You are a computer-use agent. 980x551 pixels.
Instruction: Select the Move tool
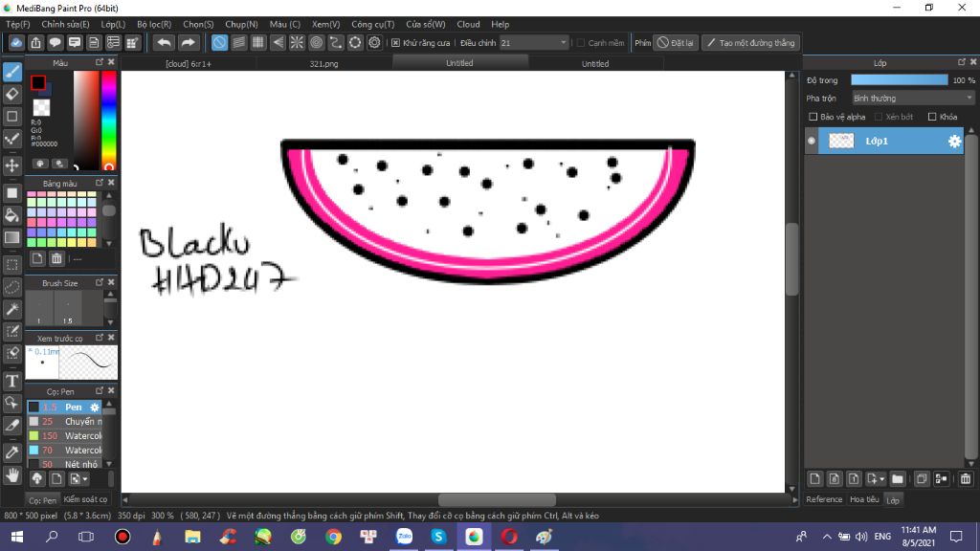pyautogui.click(x=11, y=165)
